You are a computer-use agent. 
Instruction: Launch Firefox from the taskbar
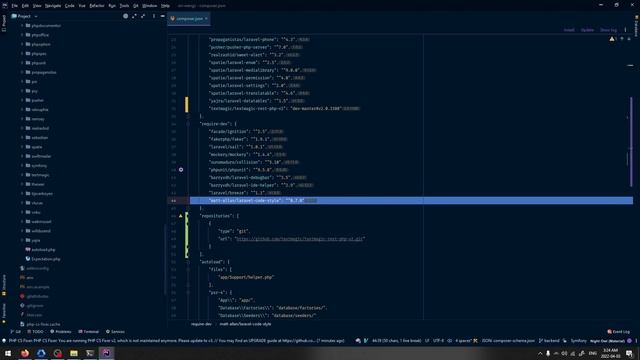click(x=25, y=353)
